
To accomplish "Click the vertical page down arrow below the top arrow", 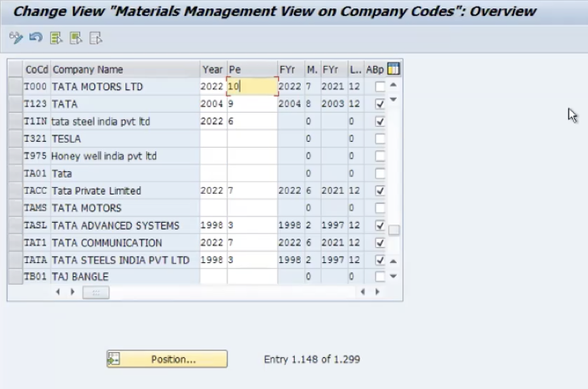I will pos(393,99).
